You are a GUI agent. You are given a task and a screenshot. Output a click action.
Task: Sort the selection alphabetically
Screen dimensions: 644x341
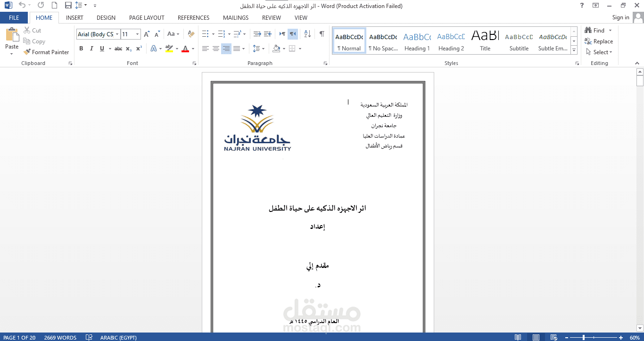tap(307, 34)
